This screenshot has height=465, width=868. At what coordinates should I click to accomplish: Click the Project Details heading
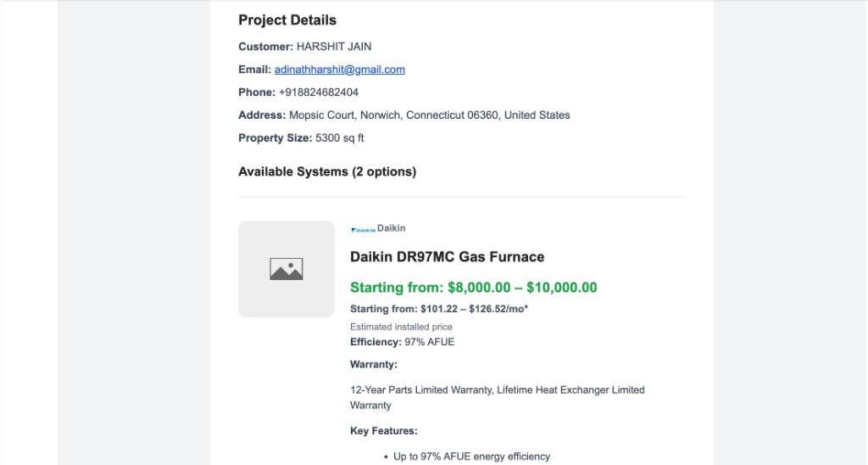click(287, 20)
